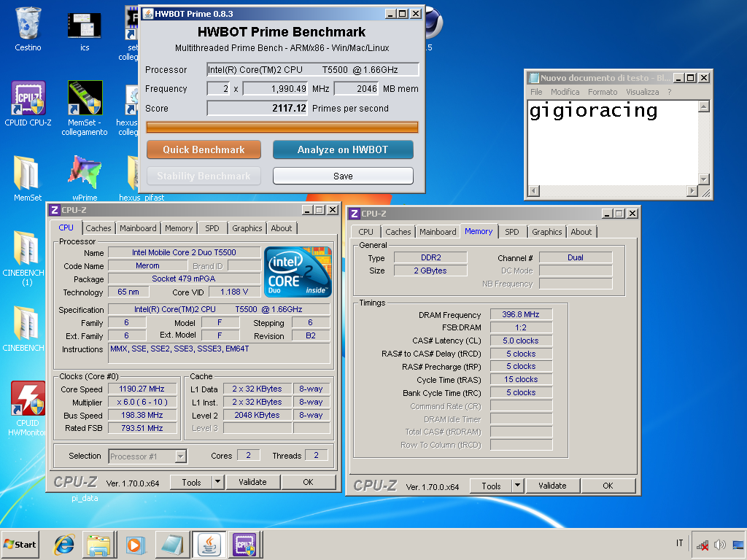Image resolution: width=747 pixels, height=560 pixels.
Task: Switch to the CPU-Z taskbar item
Action: point(244,544)
